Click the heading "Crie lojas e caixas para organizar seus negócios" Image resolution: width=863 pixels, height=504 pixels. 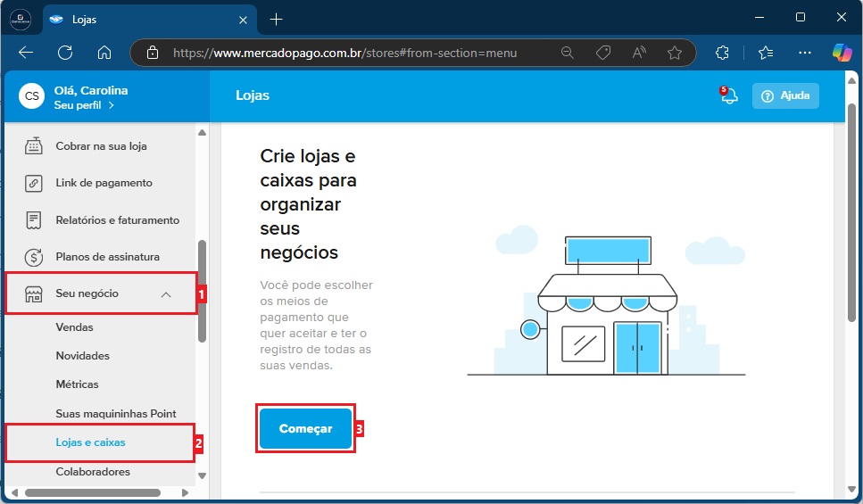[308, 204]
